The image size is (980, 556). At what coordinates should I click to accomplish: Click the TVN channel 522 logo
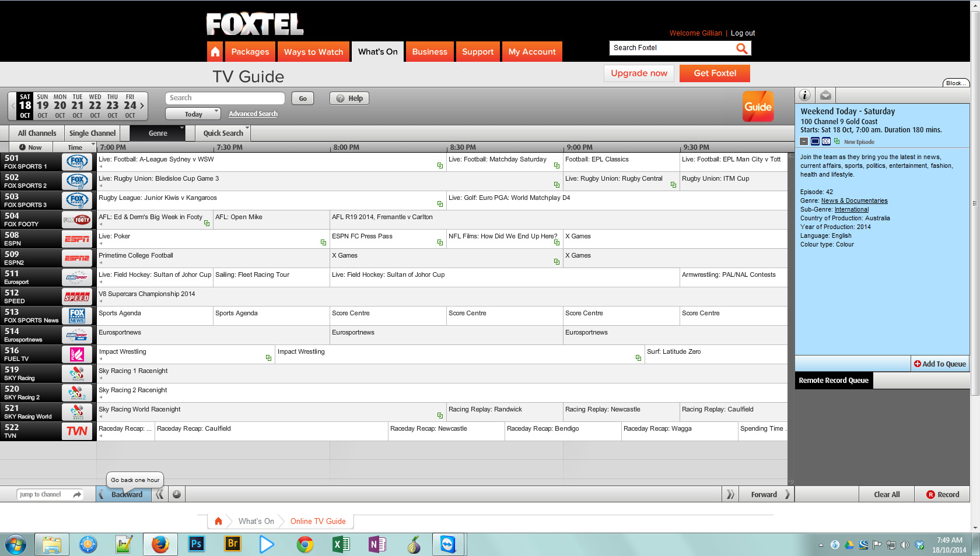[x=77, y=431]
